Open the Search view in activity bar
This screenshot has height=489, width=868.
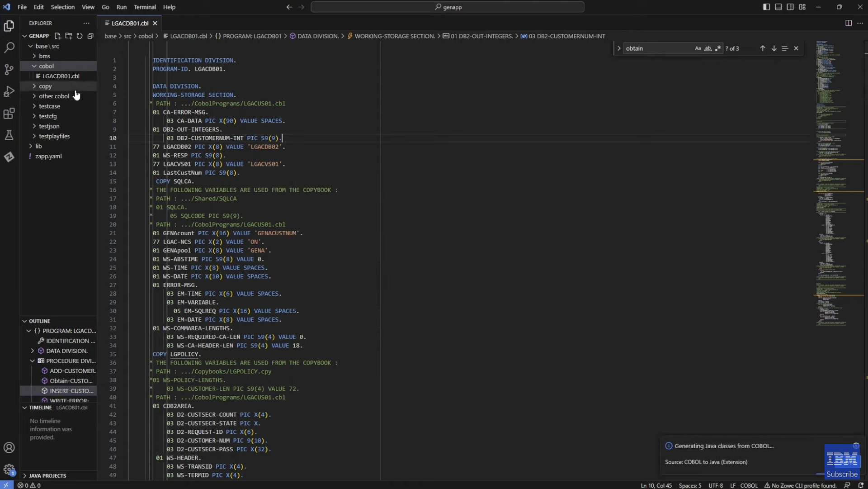pos(9,47)
